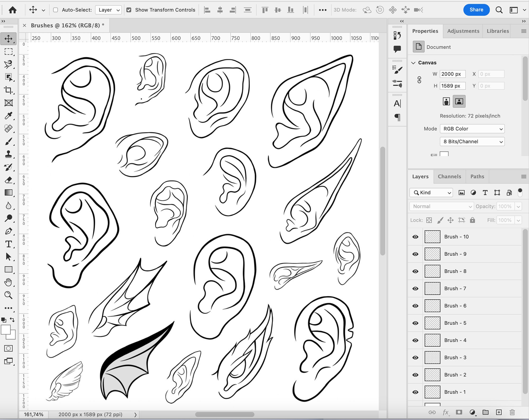Switch to the Channels tab
This screenshot has width=529, height=420.
point(449,176)
